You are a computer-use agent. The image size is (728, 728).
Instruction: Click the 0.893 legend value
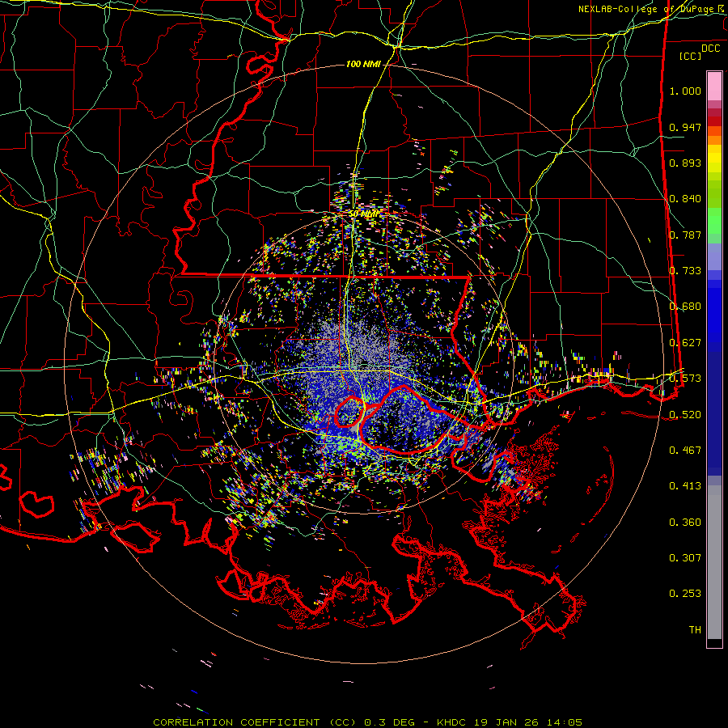tap(685, 163)
